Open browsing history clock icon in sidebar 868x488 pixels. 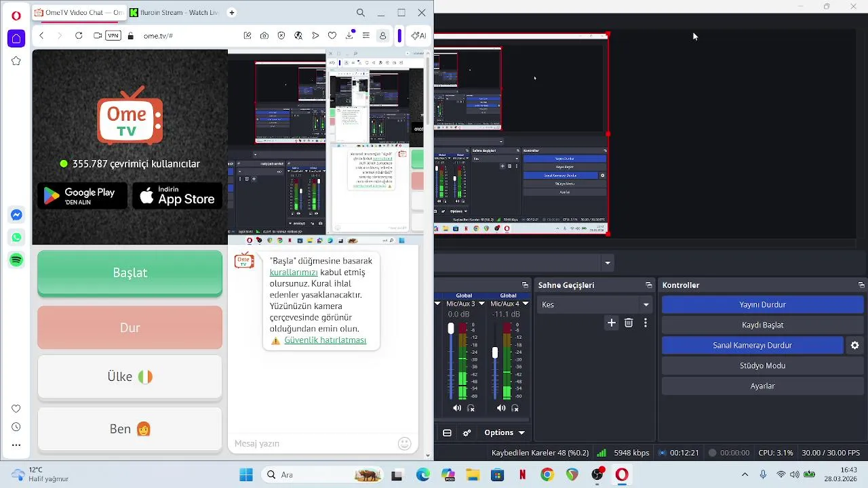click(16, 427)
